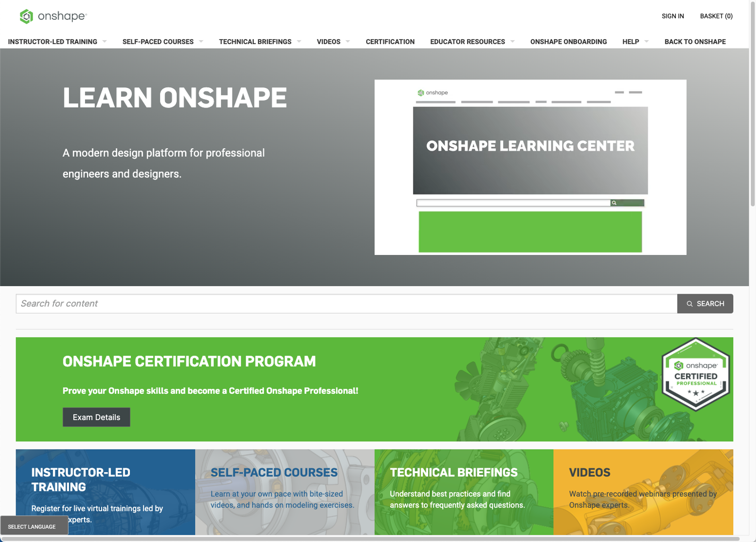Open the Technical Briefings dropdown arrow

(299, 42)
